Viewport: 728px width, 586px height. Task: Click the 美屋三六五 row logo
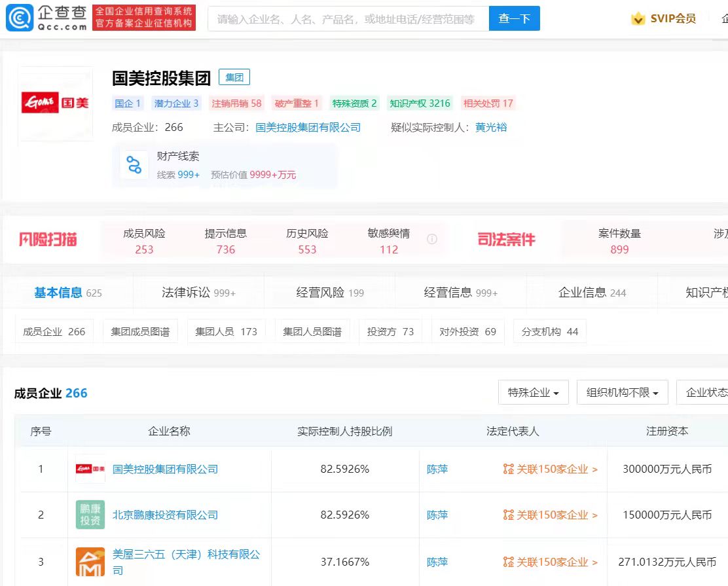point(90,562)
